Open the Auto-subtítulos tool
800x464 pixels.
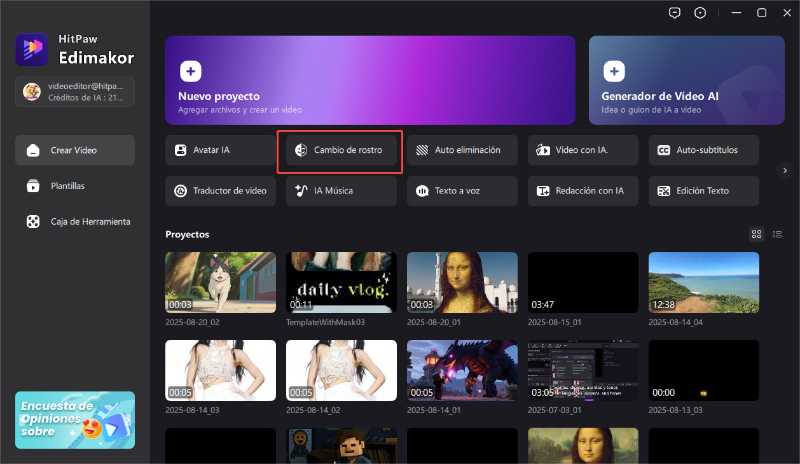tap(704, 150)
